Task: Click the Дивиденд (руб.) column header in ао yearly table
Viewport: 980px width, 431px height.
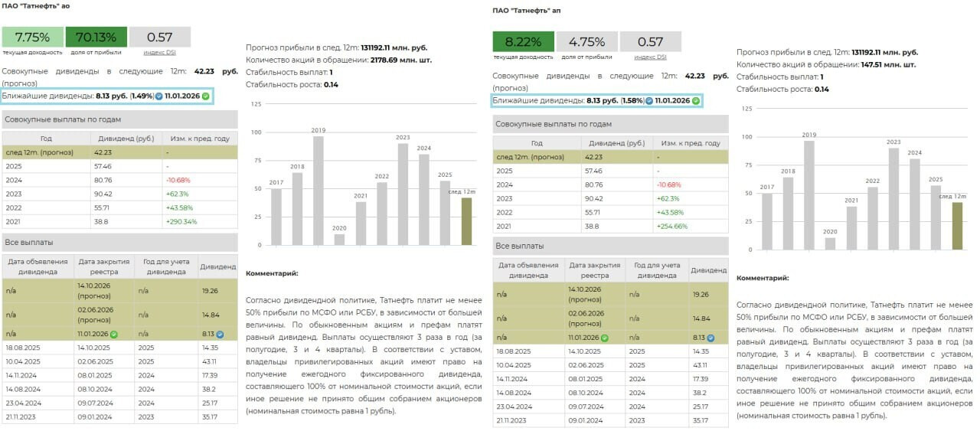Action: pyautogui.click(x=126, y=139)
